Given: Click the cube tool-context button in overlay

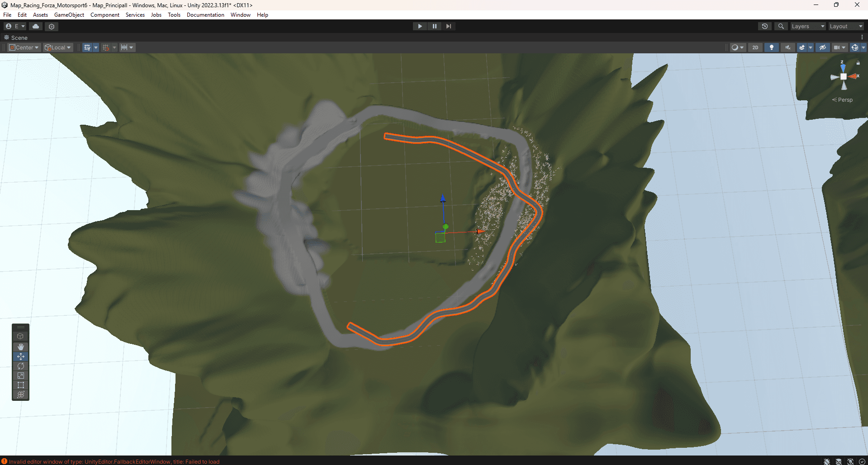Looking at the screenshot, I should pos(20,336).
